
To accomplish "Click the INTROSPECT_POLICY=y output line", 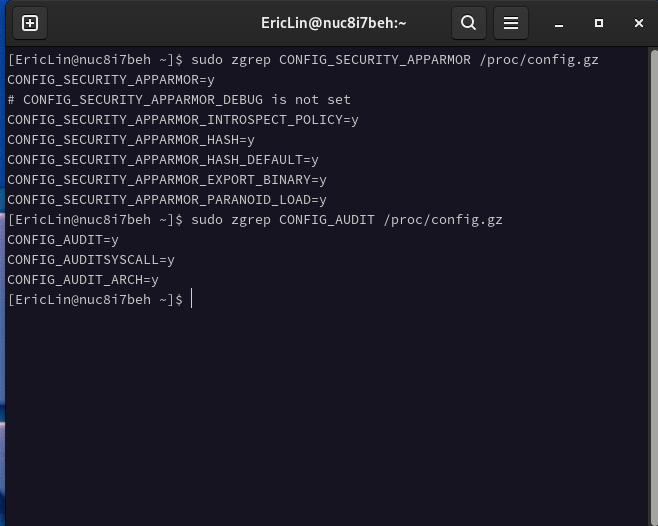I will coord(183,120).
